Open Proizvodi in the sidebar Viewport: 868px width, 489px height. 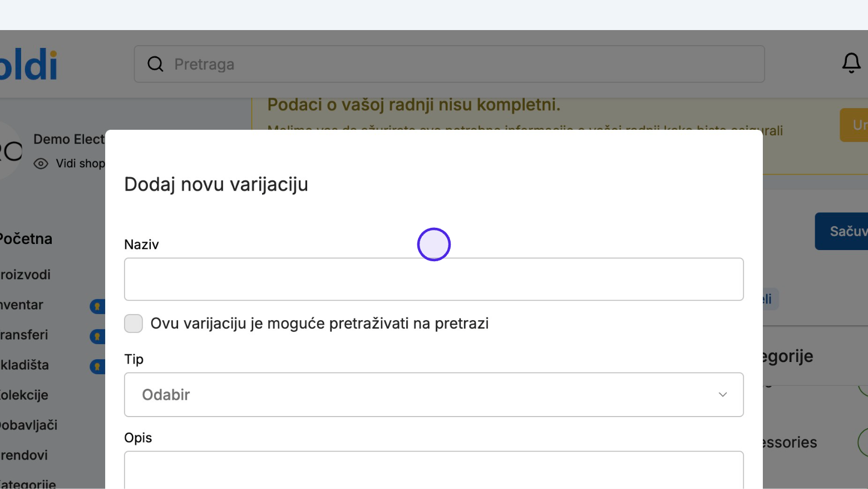tap(26, 275)
